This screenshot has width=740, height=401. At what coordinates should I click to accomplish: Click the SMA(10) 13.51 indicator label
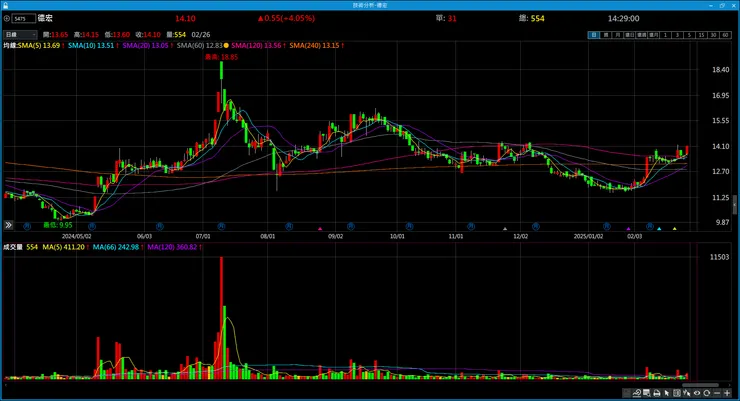tap(91, 45)
